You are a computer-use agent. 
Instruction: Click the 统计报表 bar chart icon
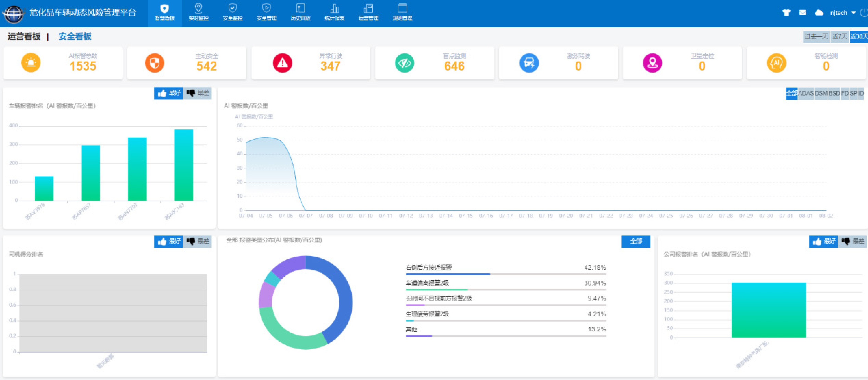tap(334, 9)
